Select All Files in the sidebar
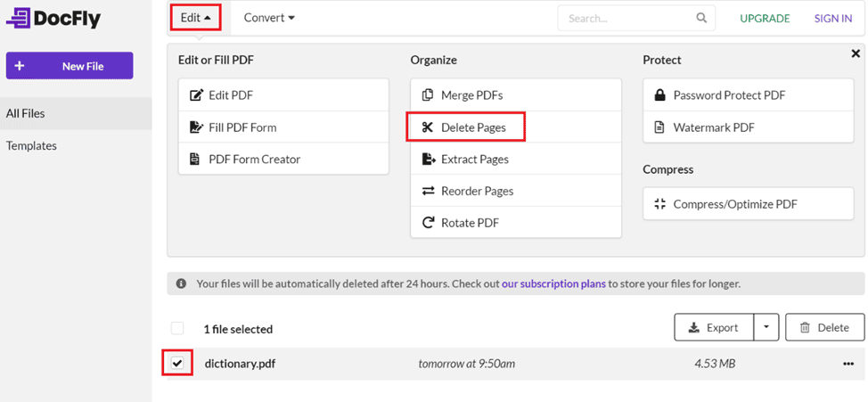The image size is (868, 402). tap(76, 113)
